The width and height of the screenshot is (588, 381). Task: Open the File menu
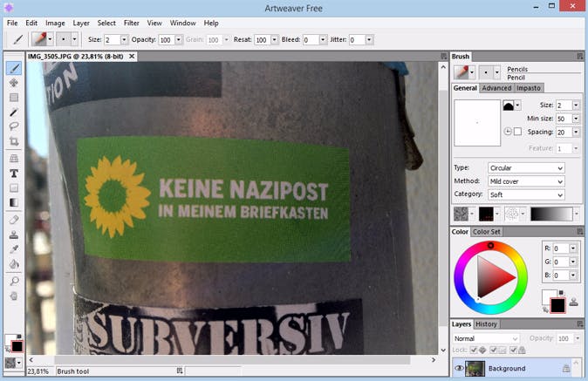(x=12, y=23)
